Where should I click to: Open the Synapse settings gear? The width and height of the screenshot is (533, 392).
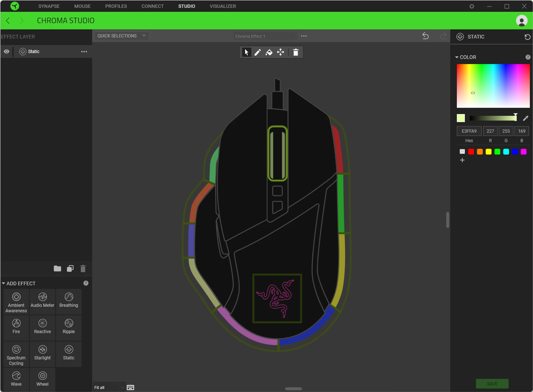pyautogui.click(x=472, y=6)
